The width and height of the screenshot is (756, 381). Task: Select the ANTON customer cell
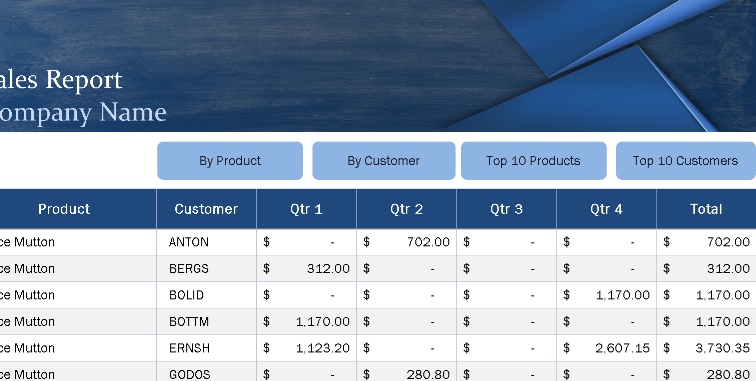[206, 242]
